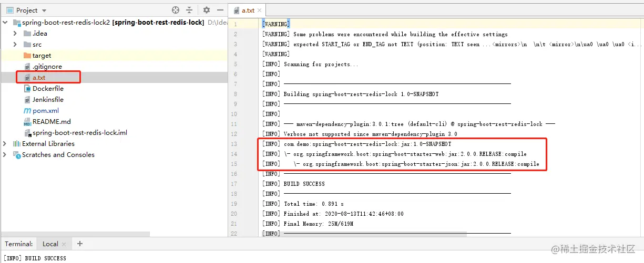
Task: Select External Libraries label
Action: [48, 143]
